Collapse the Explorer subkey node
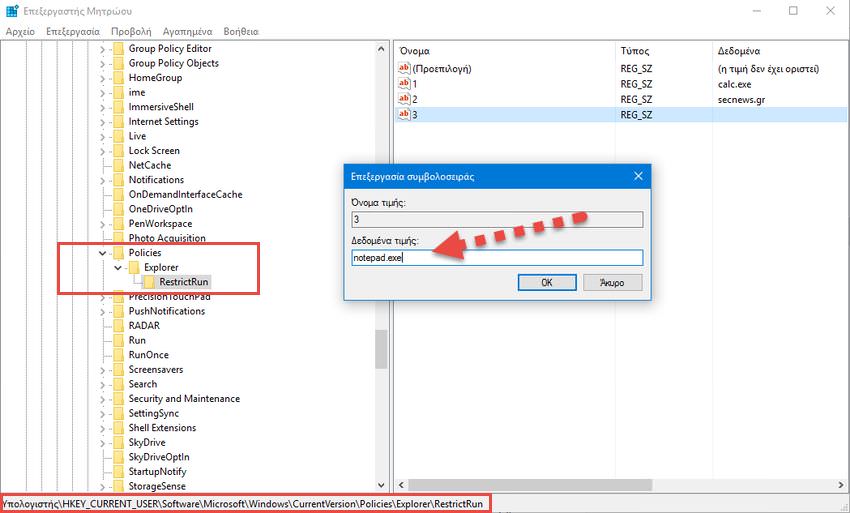Viewport: 850px width, 513px height. pyautogui.click(x=117, y=268)
